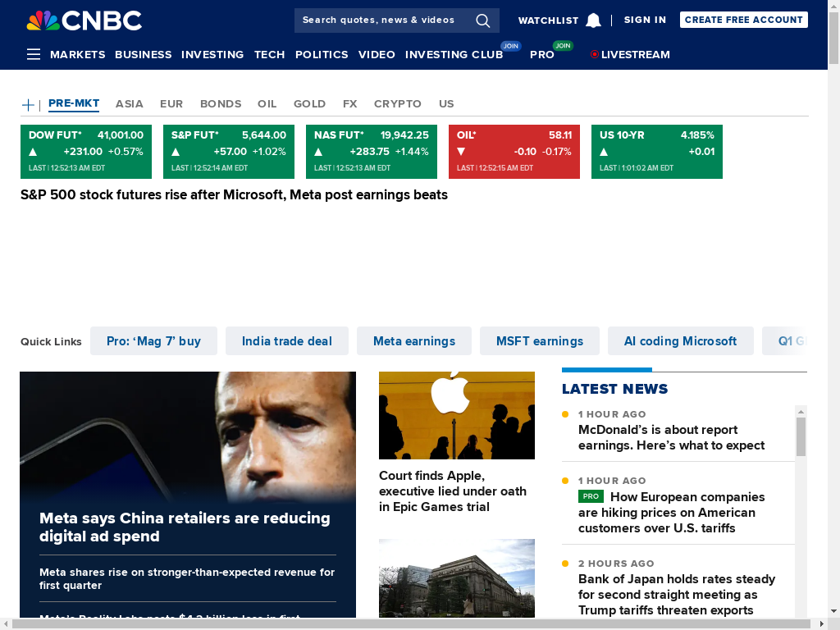Open the red OIL quote card
Viewport: 840px width, 630px height.
pyautogui.click(x=514, y=152)
